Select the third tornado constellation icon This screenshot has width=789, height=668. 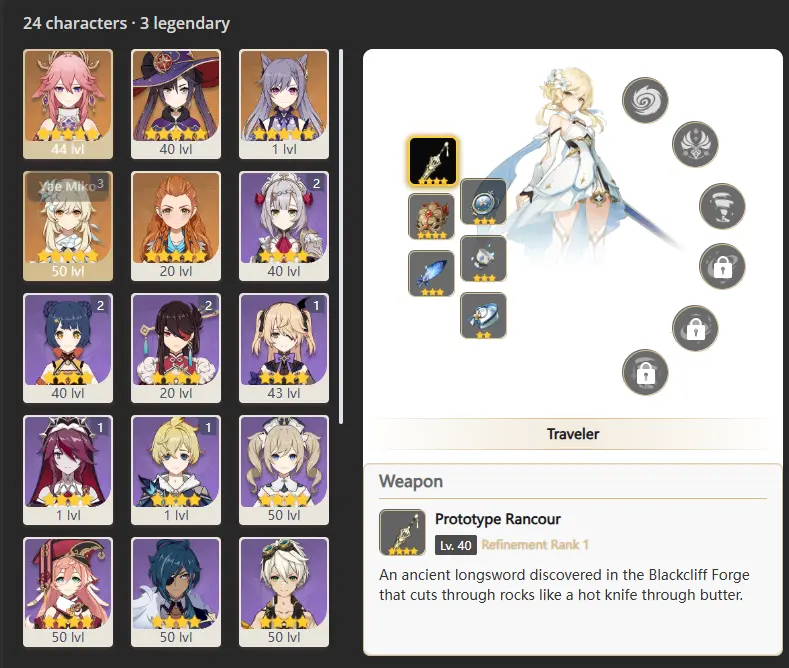[722, 206]
